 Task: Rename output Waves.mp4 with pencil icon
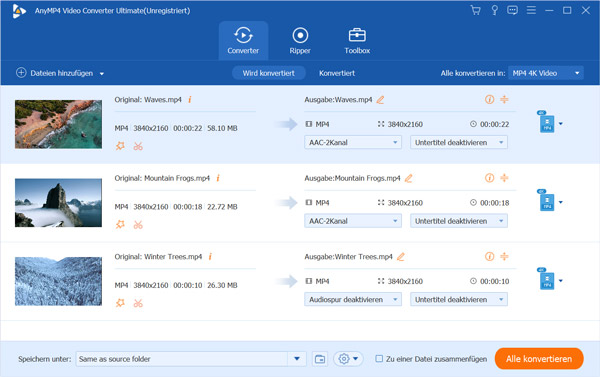tap(380, 100)
